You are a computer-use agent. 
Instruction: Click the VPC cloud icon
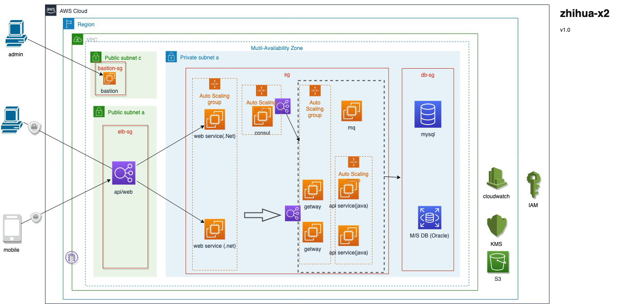78,39
